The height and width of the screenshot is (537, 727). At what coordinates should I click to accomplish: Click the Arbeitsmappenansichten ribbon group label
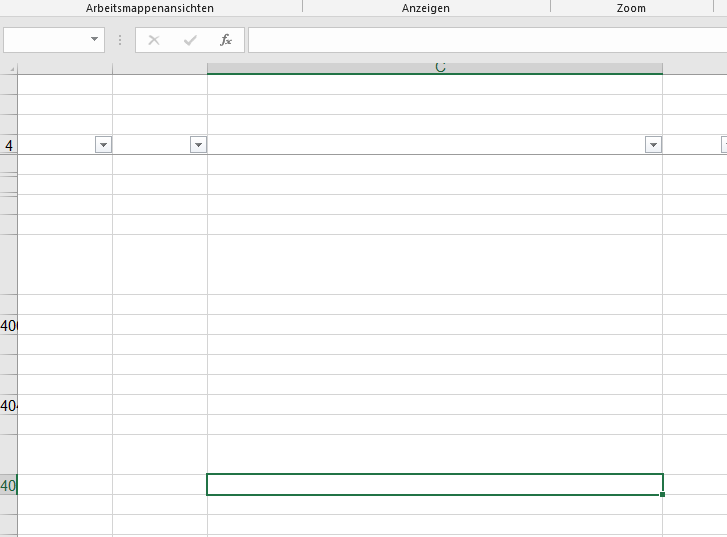pyautogui.click(x=150, y=8)
